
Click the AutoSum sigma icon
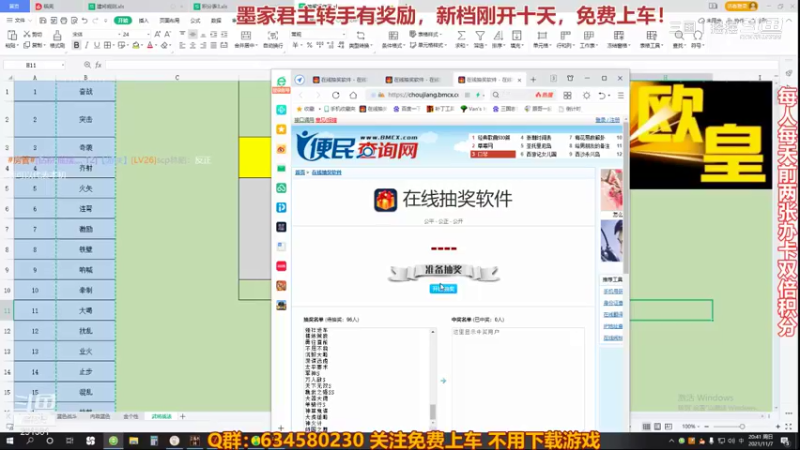pos(461,35)
